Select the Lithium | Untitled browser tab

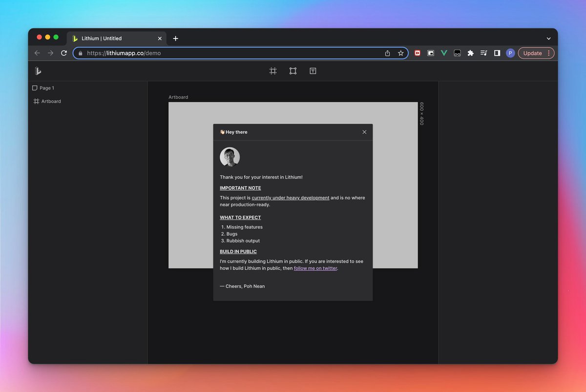click(x=117, y=39)
